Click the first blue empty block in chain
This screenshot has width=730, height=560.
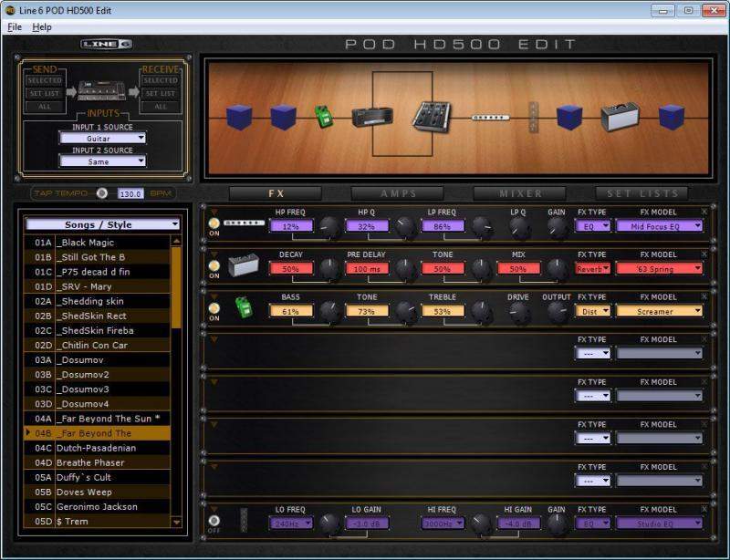pos(239,117)
